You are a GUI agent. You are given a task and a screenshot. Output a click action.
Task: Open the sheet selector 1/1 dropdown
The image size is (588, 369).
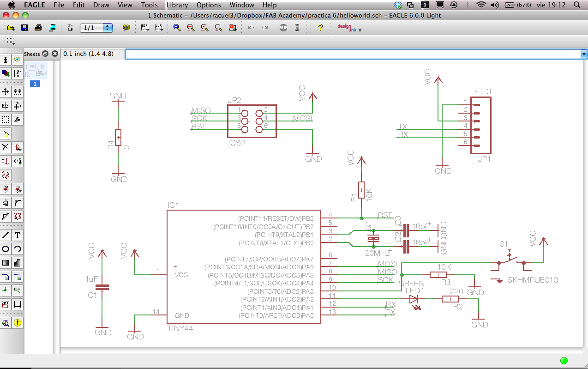[x=96, y=28]
